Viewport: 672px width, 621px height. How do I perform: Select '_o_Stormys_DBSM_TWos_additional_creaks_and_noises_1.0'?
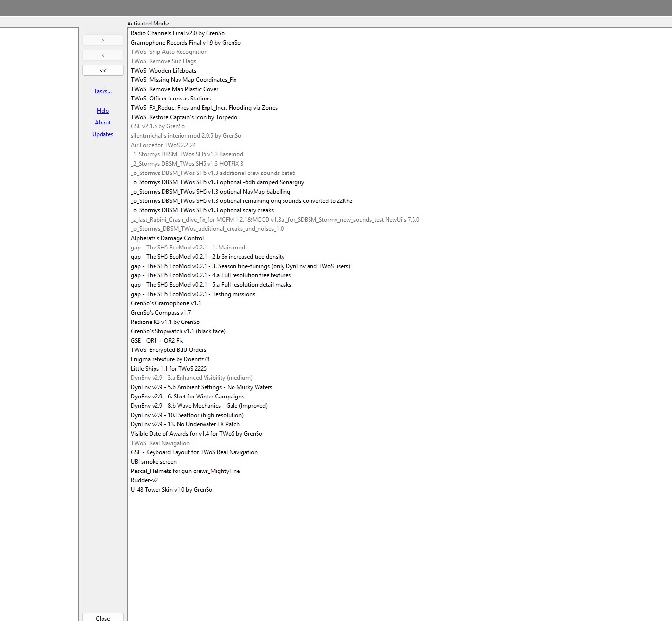[207, 229]
